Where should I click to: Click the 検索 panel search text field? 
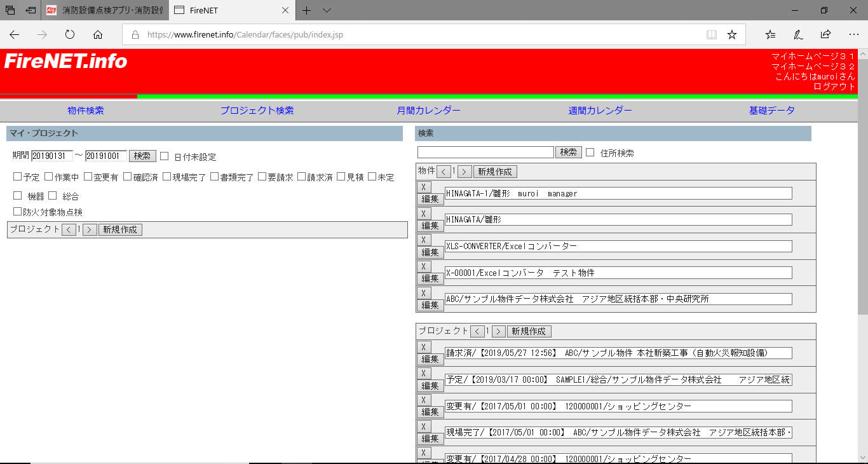(485, 153)
